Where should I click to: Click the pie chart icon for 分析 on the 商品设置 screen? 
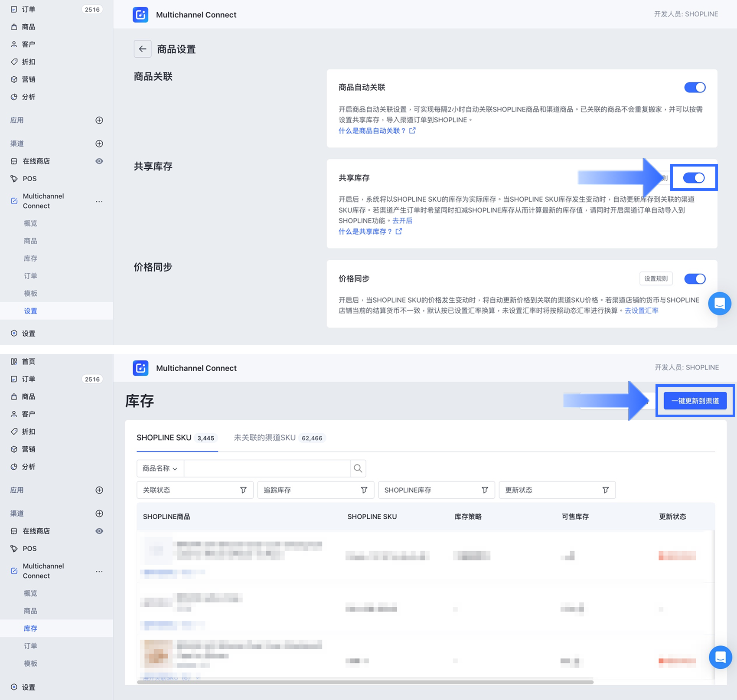(14, 97)
